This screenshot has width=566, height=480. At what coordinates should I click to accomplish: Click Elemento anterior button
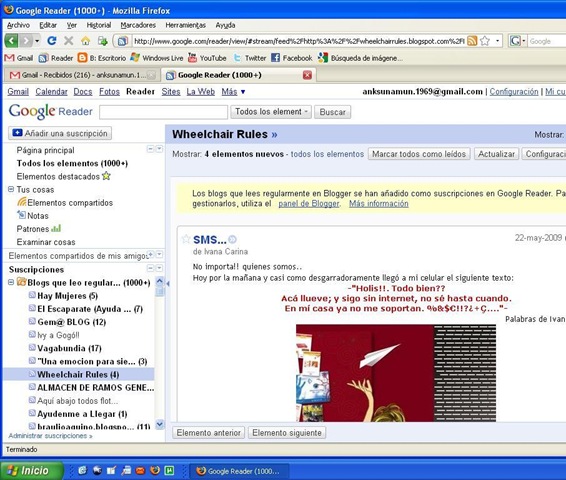(x=209, y=433)
